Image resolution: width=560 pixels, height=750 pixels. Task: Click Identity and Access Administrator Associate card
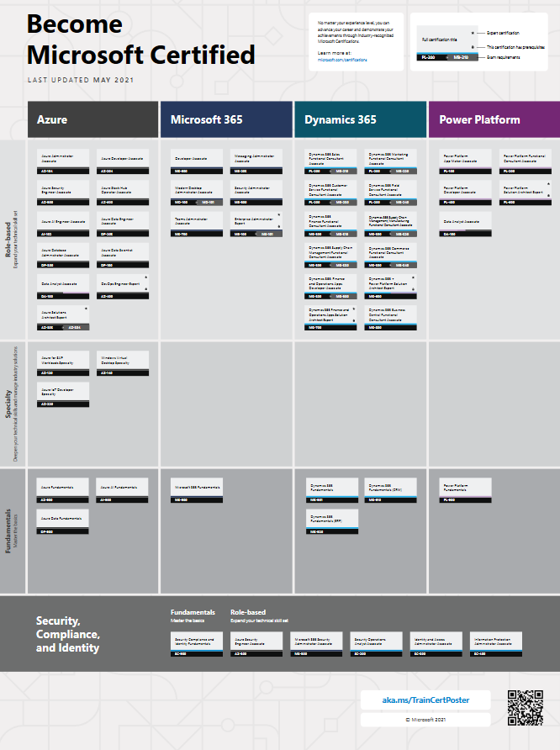pyautogui.click(x=436, y=644)
